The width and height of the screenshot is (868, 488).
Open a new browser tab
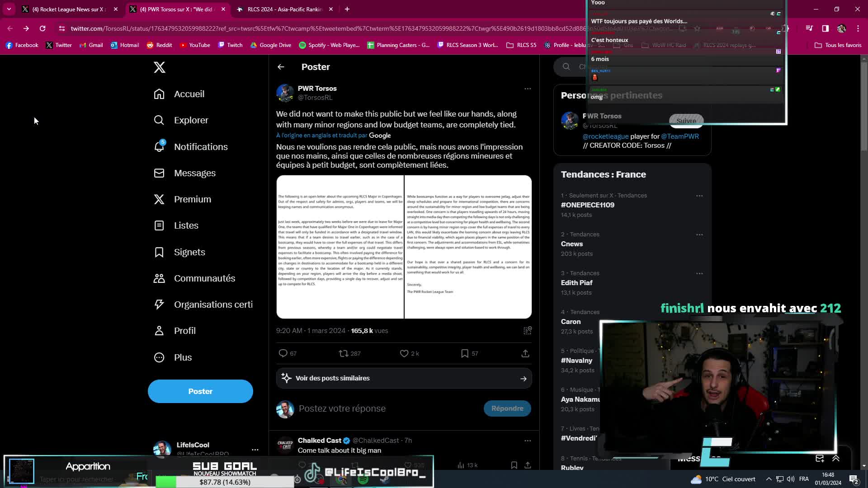[x=347, y=9]
